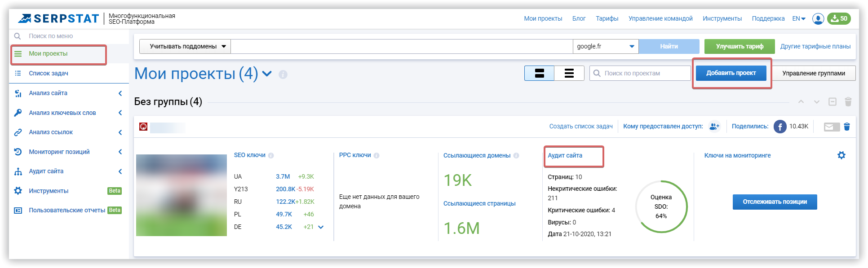Viewport: 868px width, 268px height.
Task: Click the info icon beside Мои проекты title
Action: 283,75
